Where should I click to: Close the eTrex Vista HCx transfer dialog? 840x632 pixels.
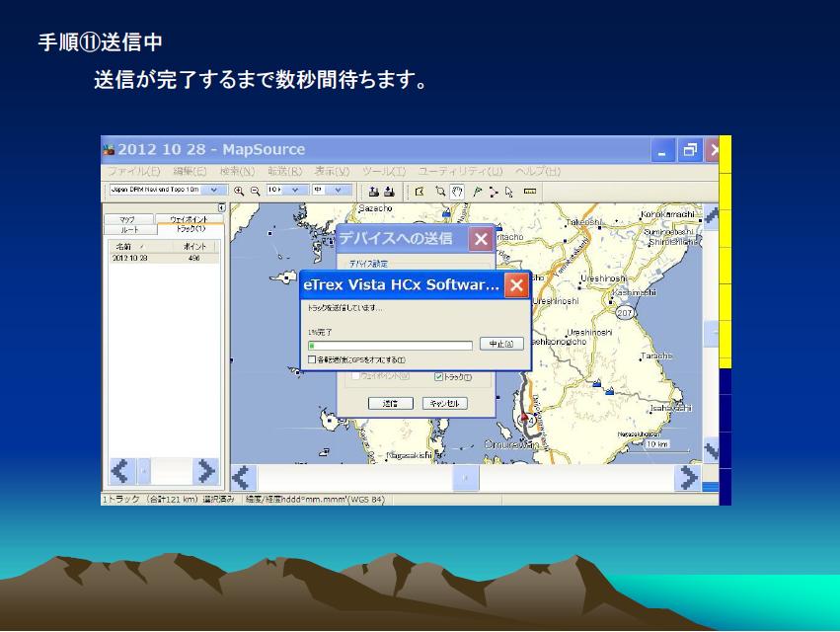tap(516, 284)
